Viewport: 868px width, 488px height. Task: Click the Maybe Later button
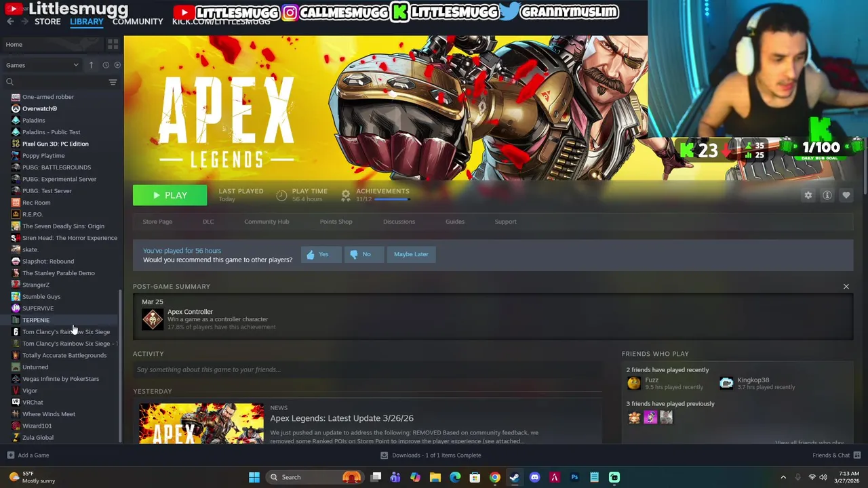pyautogui.click(x=411, y=254)
